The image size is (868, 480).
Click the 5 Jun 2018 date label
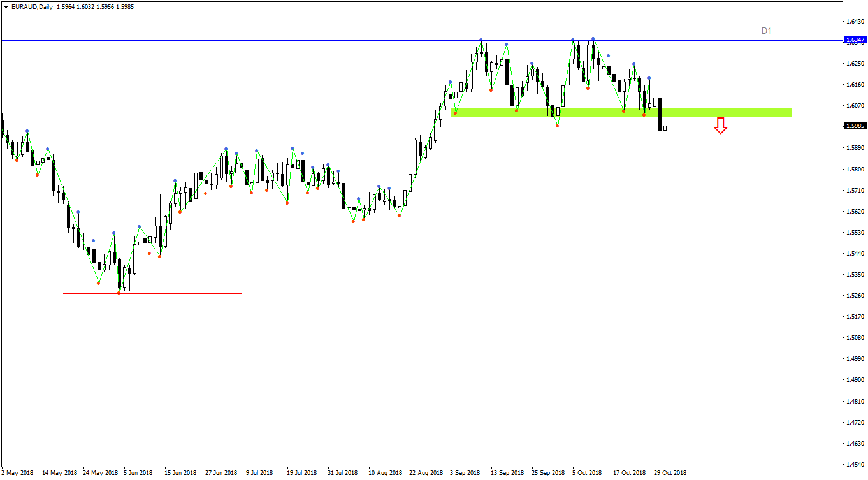138,473
